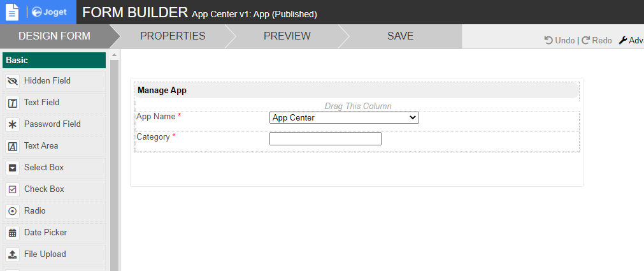Choose the Text Area palette icon

12,146
